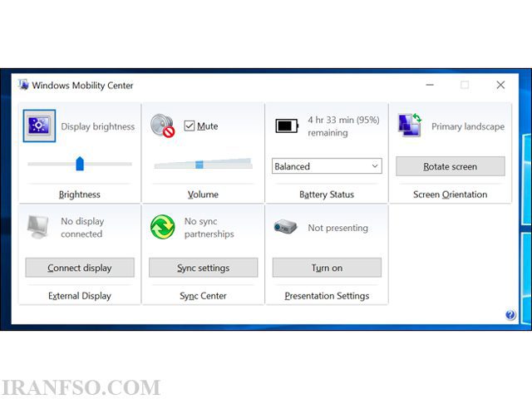
Task: Click the external display monitor icon
Action: pyautogui.click(x=38, y=227)
